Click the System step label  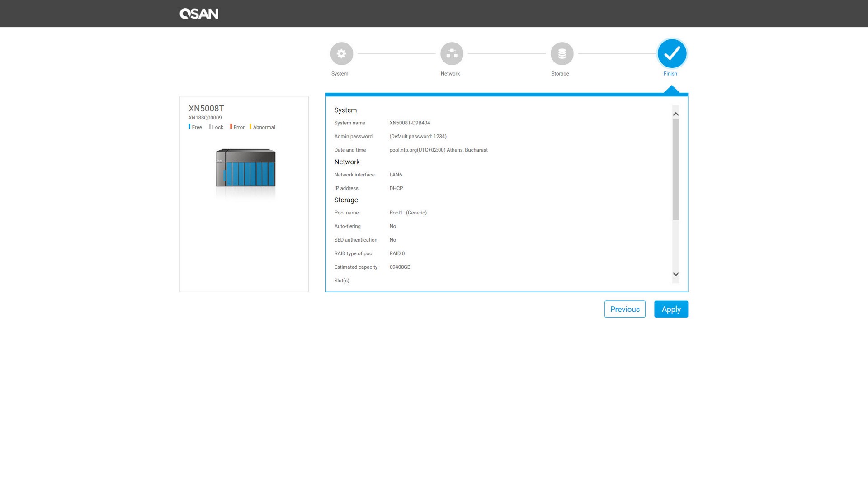pyautogui.click(x=340, y=74)
